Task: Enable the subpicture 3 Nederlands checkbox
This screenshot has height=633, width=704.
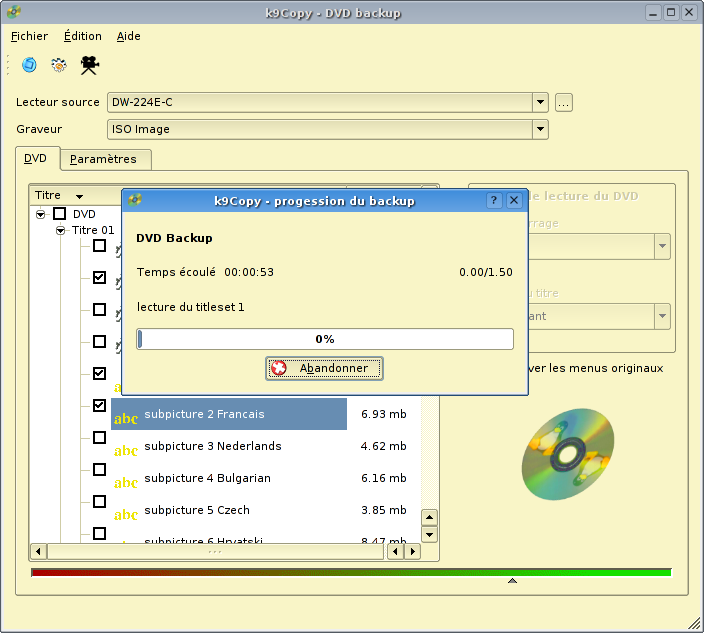Action: click(99, 437)
